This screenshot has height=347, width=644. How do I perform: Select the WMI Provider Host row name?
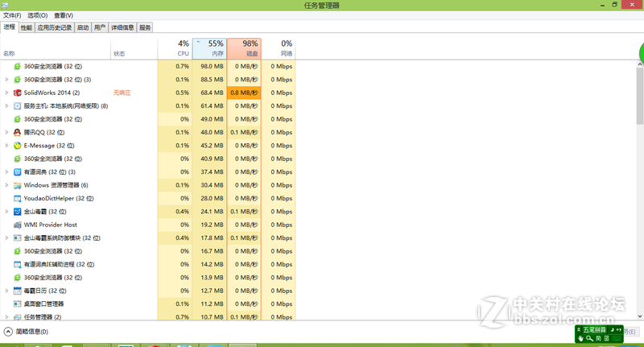(x=51, y=225)
